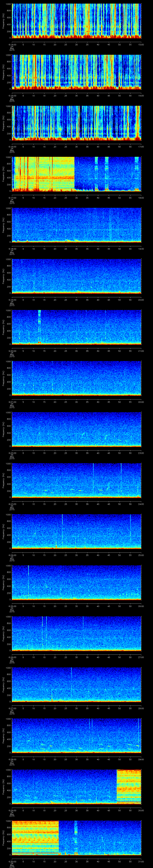Click the 6:16:00 start time label
The height and width of the screenshot is (868, 153).
pyautogui.click(x=12, y=146)
